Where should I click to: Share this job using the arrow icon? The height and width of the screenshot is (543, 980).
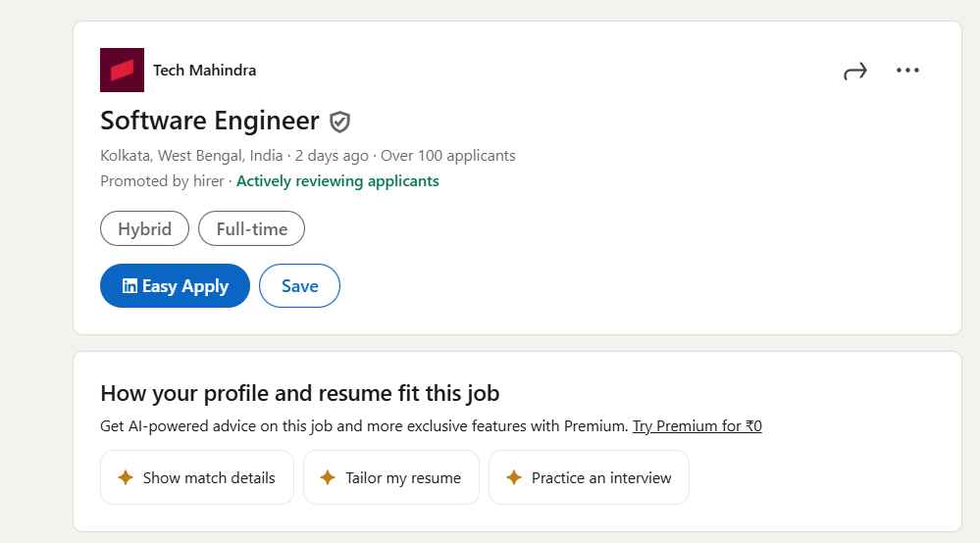tap(855, 71)
